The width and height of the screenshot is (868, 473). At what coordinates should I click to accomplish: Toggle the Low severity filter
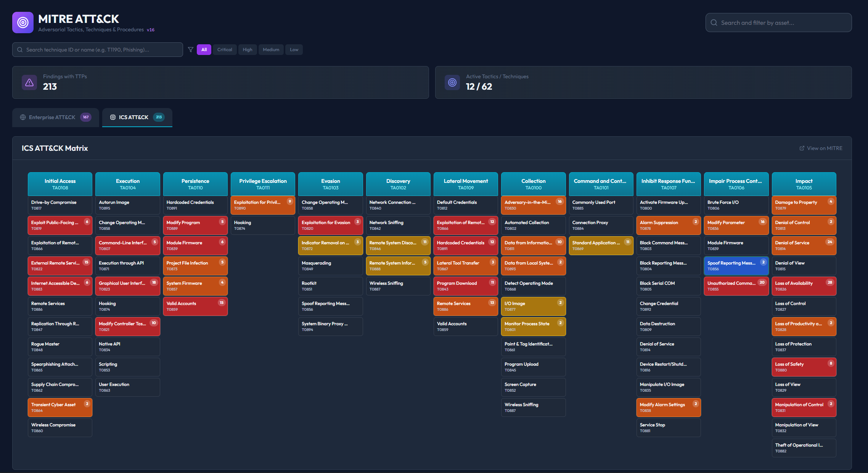pos(294,49)
